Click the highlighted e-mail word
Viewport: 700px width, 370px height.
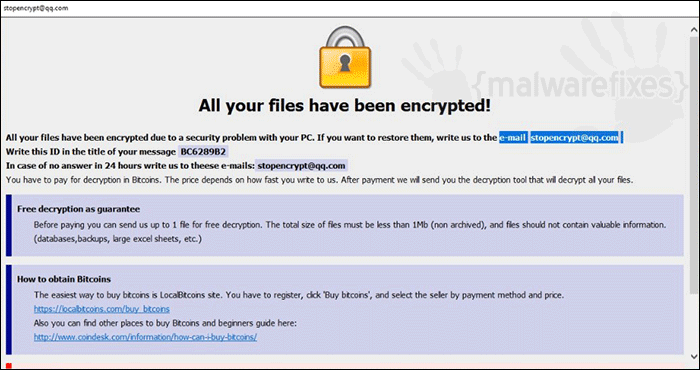pos(513,137)
